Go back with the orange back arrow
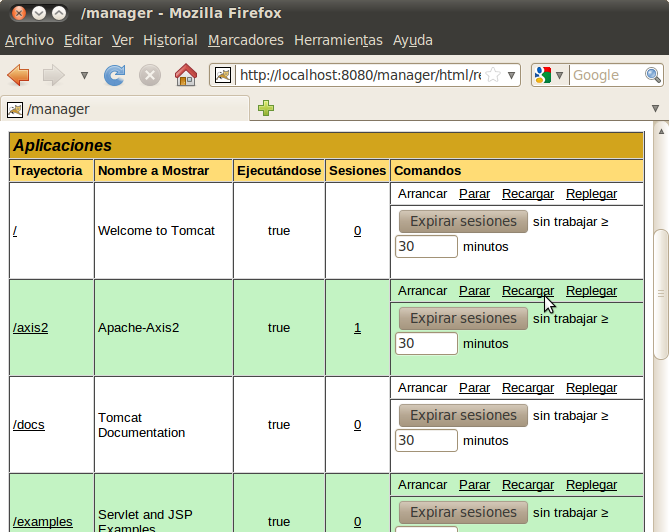669x532 pixels. 18,76
